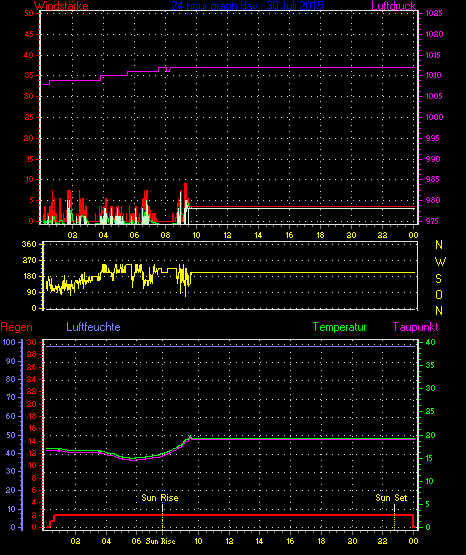Click the green 40 temperature axis value

[x=430, y=342]
